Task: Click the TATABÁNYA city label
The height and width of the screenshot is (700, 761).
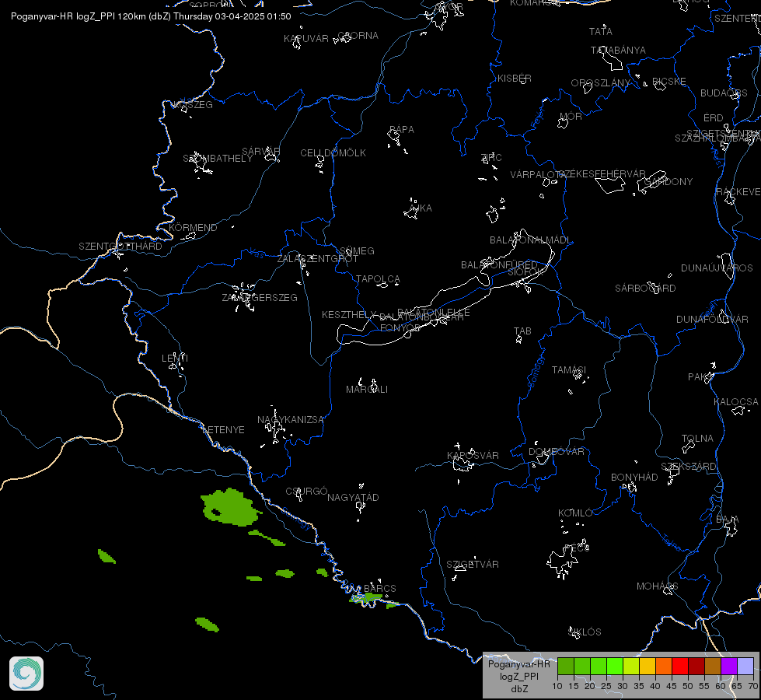Action: point(618,50)
